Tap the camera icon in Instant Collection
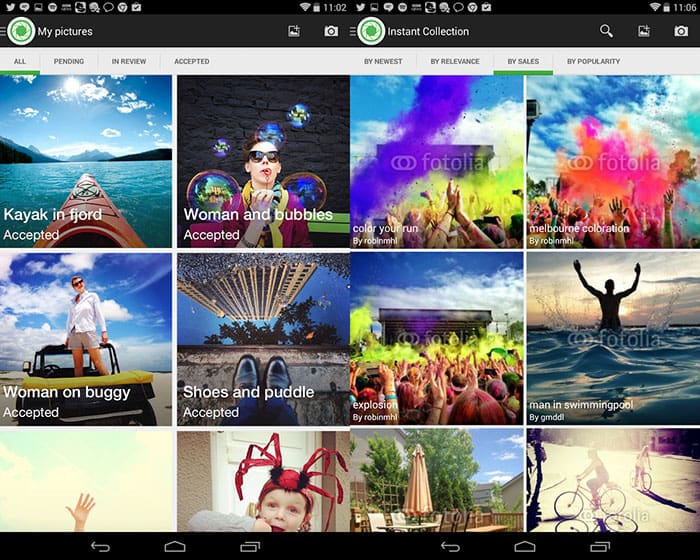 click(681, 31)
